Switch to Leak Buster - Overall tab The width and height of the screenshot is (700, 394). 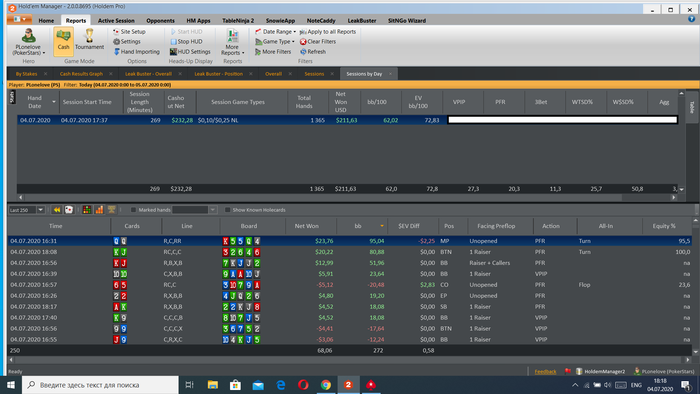148,74
